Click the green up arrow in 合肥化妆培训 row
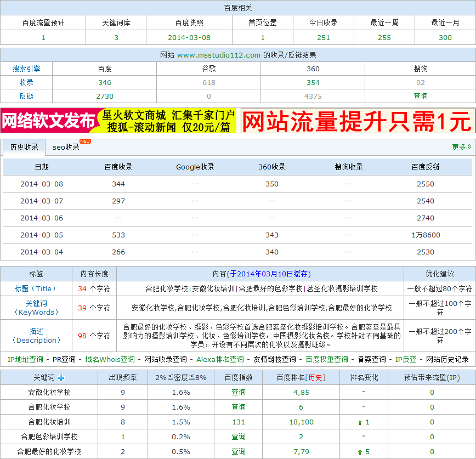The image size is (476, 459). (360, 422)
